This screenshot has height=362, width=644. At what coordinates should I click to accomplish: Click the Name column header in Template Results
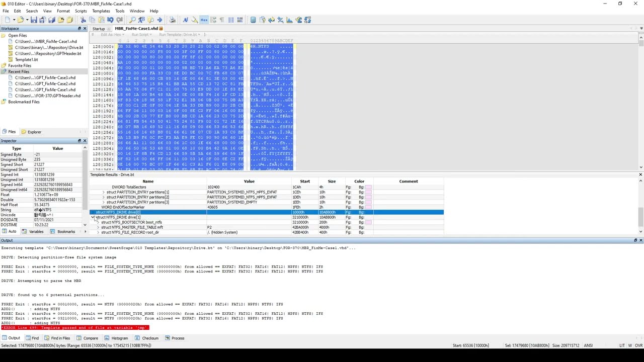[x=148, y=182]
